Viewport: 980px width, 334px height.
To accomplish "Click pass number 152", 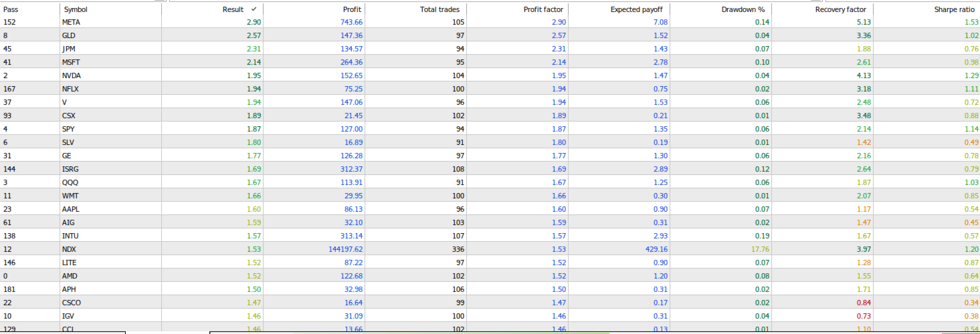I will 9,22.
